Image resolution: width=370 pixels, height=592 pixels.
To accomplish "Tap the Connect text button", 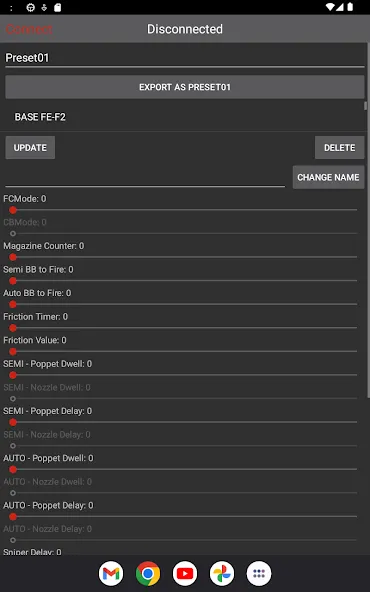I will (x=29, y=29).
